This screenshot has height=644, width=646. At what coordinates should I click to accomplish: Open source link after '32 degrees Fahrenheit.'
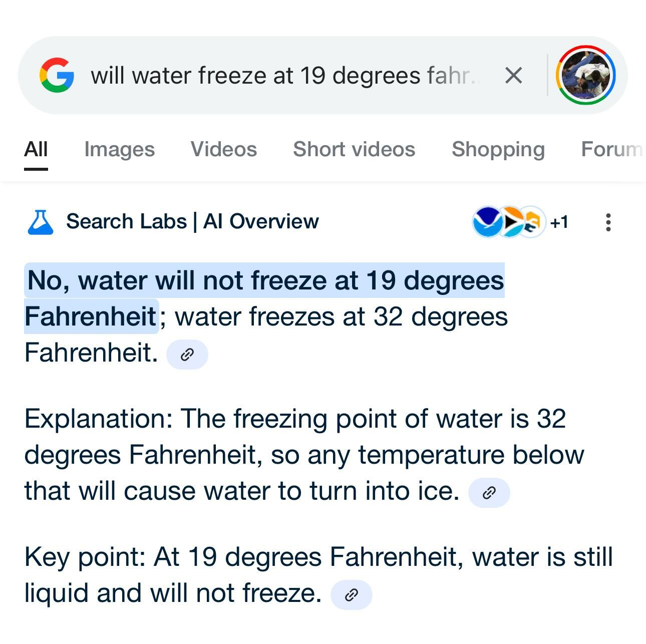coord(187,355)
